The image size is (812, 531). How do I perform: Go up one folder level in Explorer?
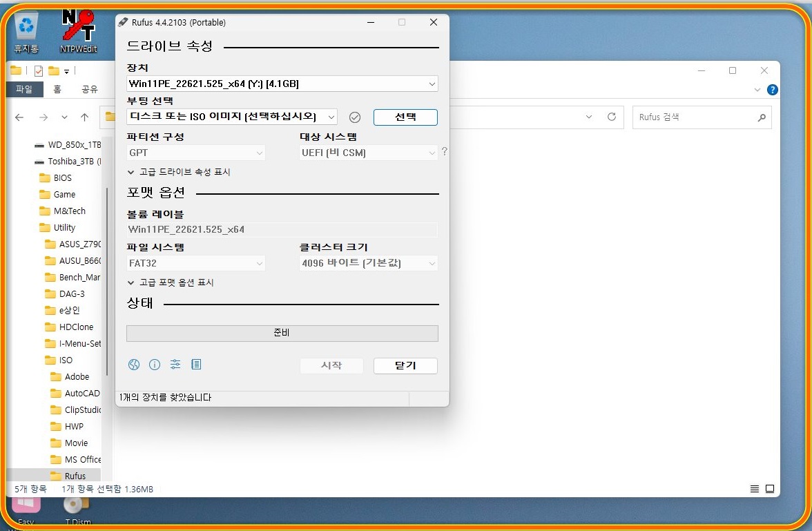coord(84,117)
